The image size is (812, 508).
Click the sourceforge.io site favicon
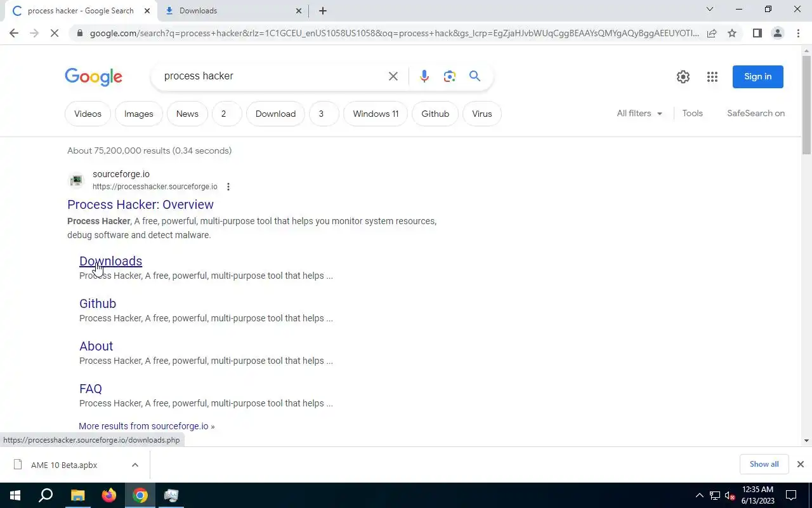[x=76, y=181]
